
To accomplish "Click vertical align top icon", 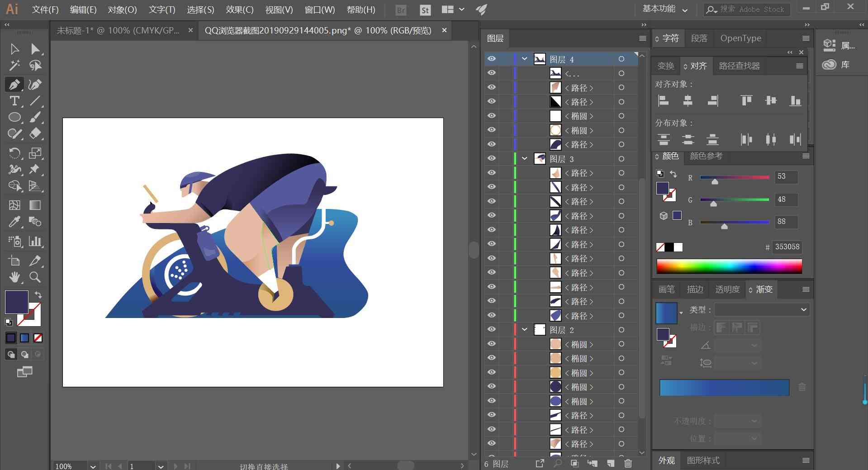I will 746,100.
